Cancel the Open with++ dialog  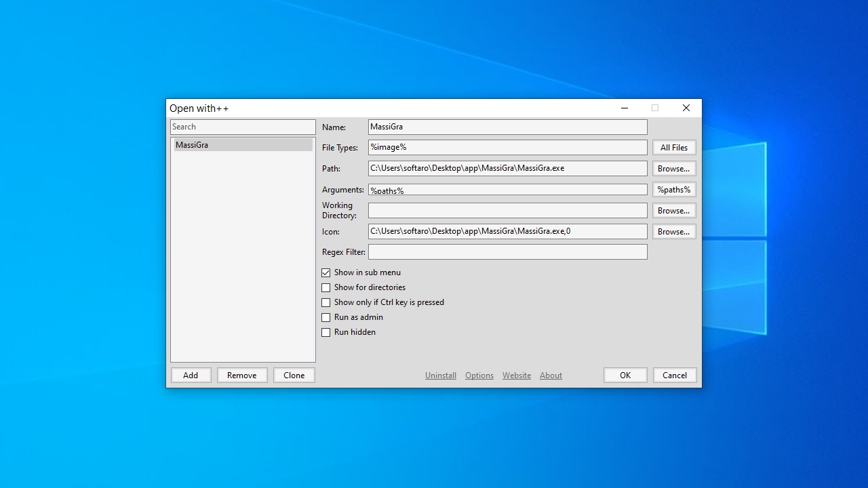675,375
